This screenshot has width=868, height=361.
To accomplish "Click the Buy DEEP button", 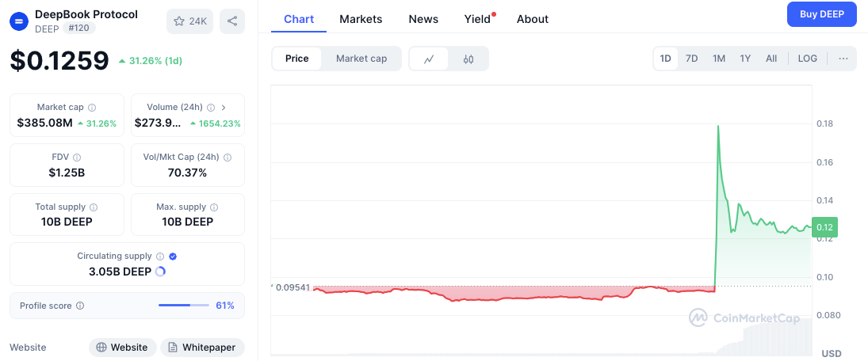I will tap(821, 14).
